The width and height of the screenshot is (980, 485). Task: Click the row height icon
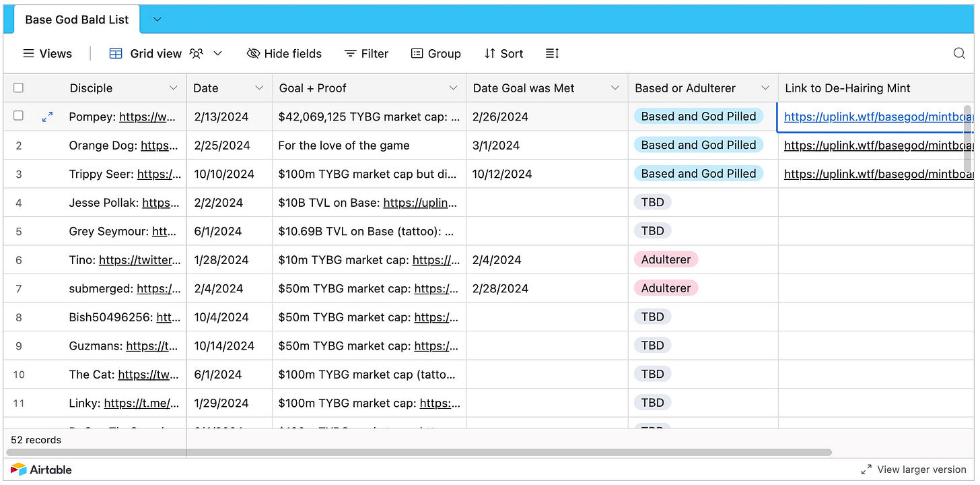click(x=552, y=53)
